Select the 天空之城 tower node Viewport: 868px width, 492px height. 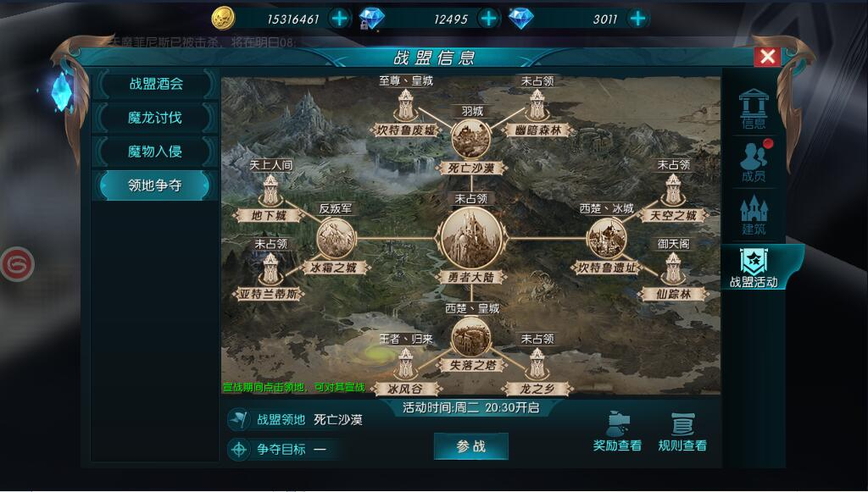click(673, 191)
